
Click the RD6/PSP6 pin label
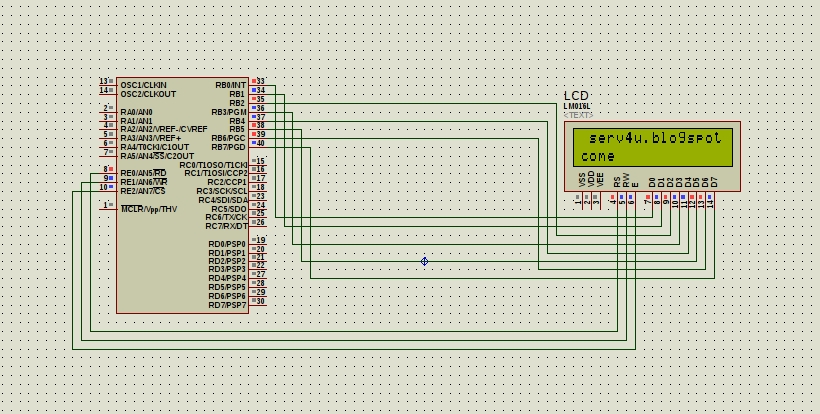click(227, 296)
